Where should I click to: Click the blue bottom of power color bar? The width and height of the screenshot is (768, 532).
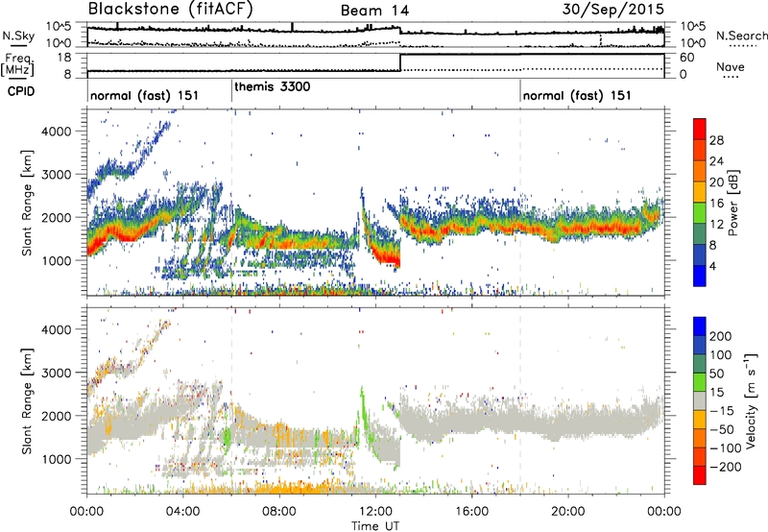(x=700, y=277)
